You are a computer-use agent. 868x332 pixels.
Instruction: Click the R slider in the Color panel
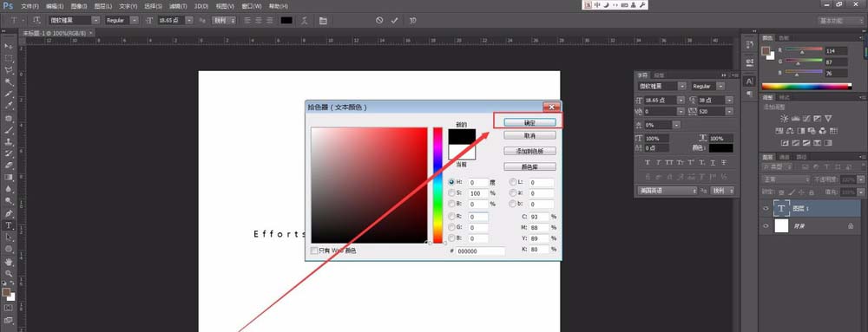point(804,50)
